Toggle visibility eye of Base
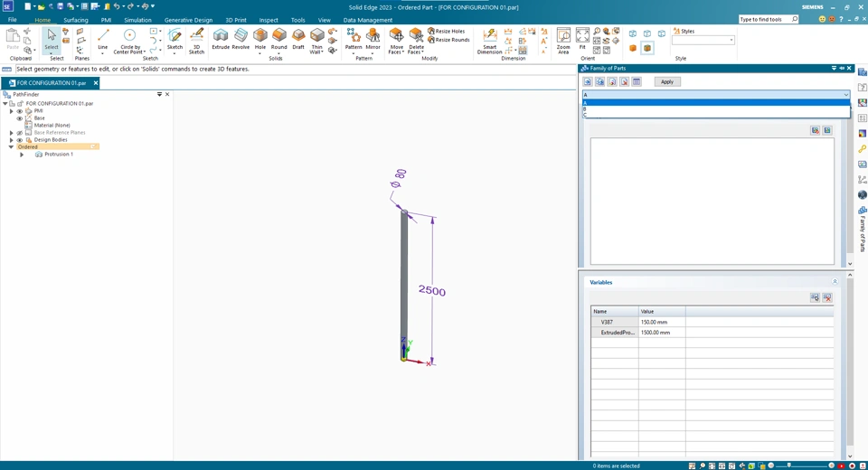 point(19,117)
